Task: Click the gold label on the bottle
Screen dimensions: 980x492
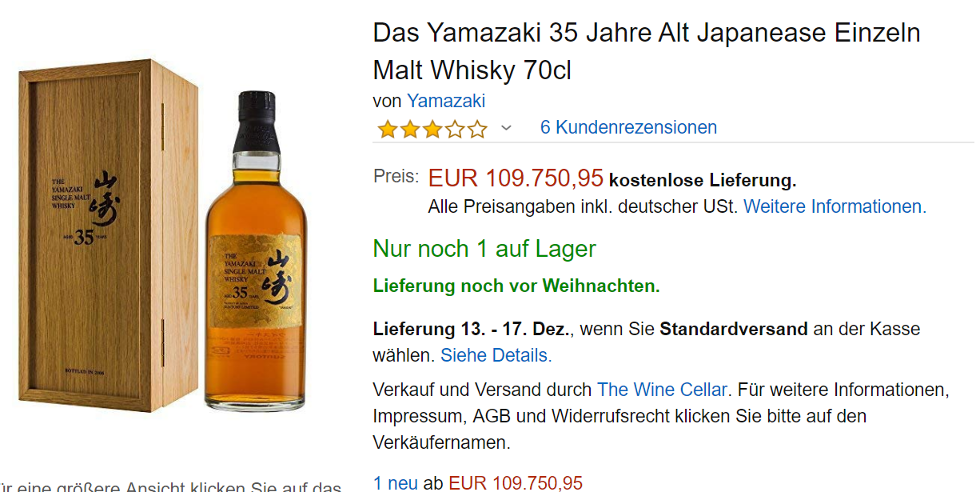Action: (256, 282)
